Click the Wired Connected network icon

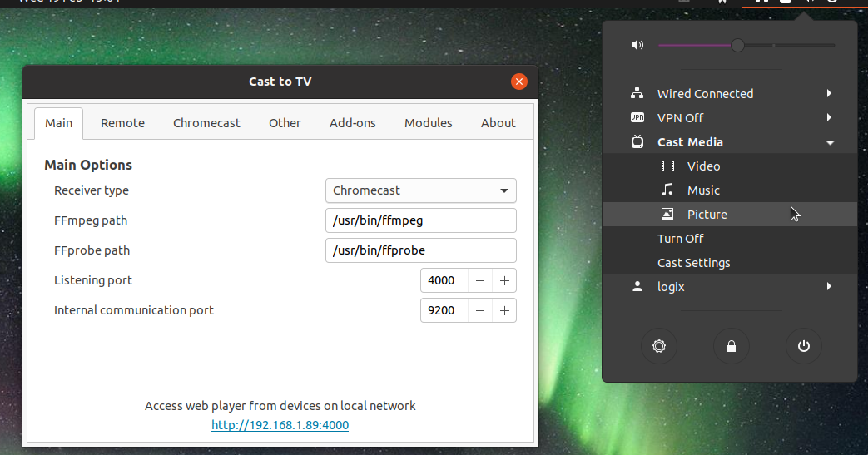637,93
